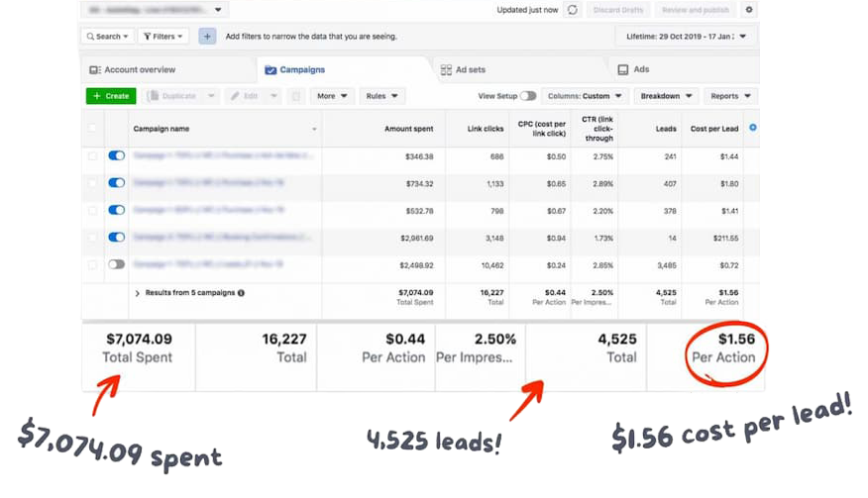
Task: Open the Columns: Custom dropdown
Action: coord(585,96)
